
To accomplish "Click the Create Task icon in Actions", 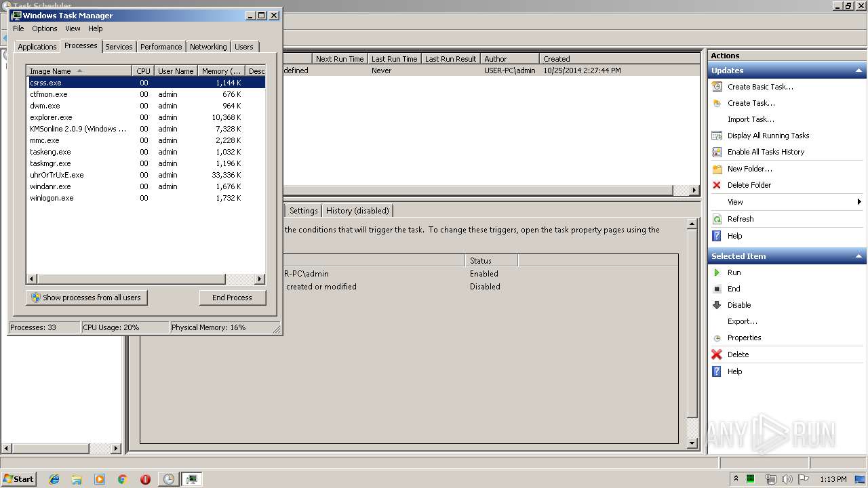I will tap(717, 103).
